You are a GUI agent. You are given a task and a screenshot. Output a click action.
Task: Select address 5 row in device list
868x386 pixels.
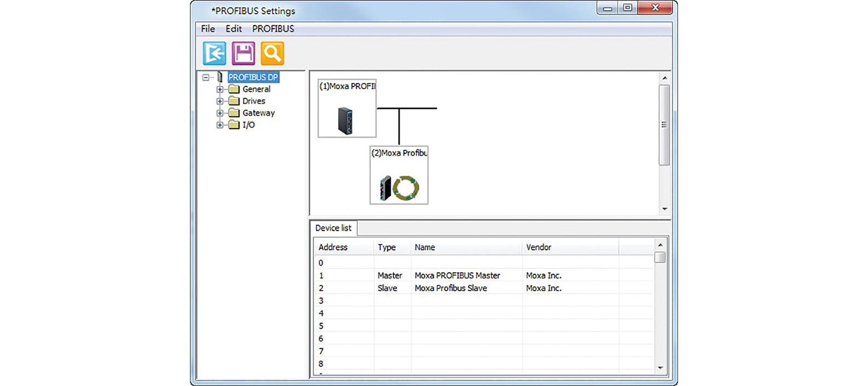[x=484, y=326]
